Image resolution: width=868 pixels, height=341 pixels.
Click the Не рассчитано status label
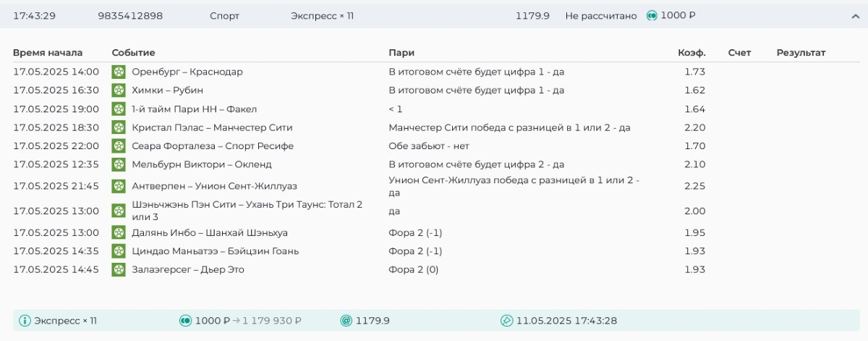600,16
